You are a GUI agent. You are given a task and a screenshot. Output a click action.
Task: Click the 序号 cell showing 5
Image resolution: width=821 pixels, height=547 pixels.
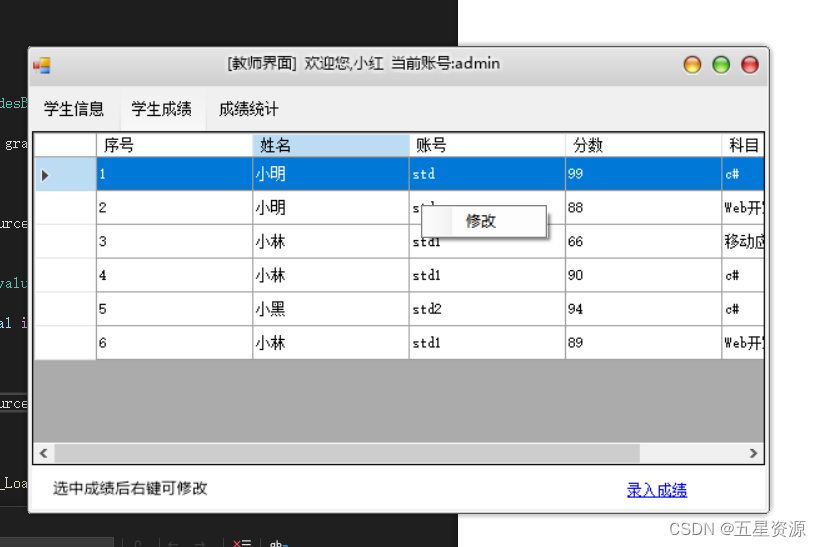pos(174,309)
